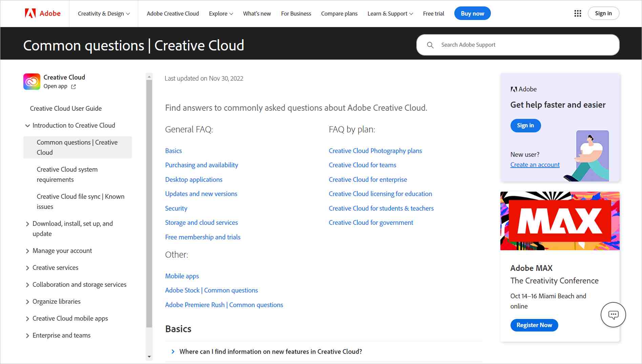This screenshot has width=642, height=364.
Task: Open the Mobile apps link
Action: click(182, 276)
